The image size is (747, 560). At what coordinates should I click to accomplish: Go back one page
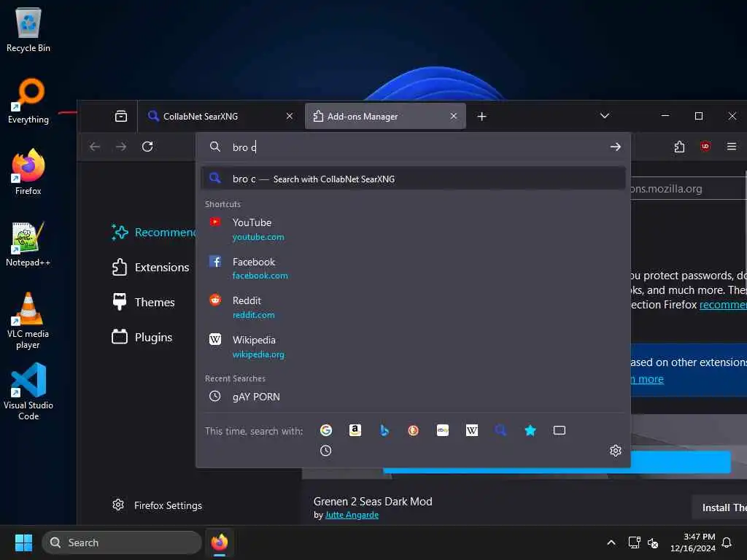(x=95, y=147)
